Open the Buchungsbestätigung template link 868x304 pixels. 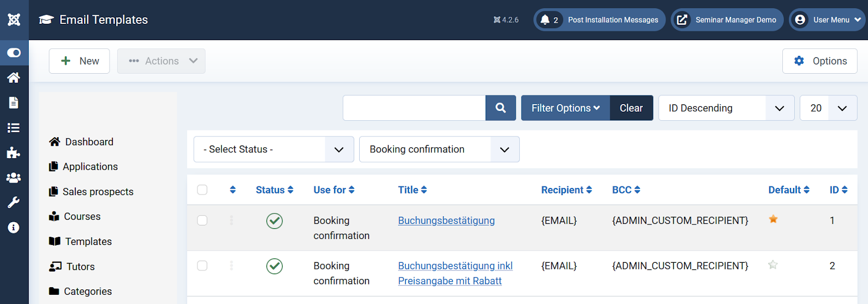pyautogui.click(x=446, y=221)
